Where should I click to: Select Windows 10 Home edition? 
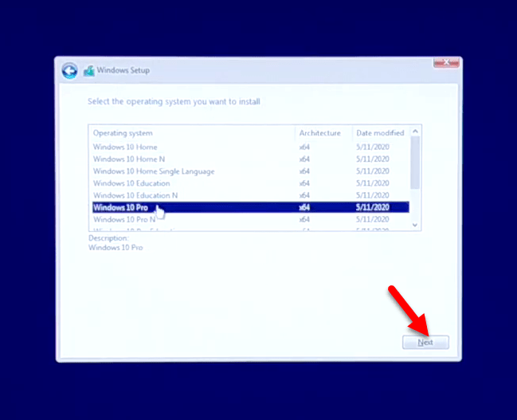pyautogui.click(x=251, y=147)
